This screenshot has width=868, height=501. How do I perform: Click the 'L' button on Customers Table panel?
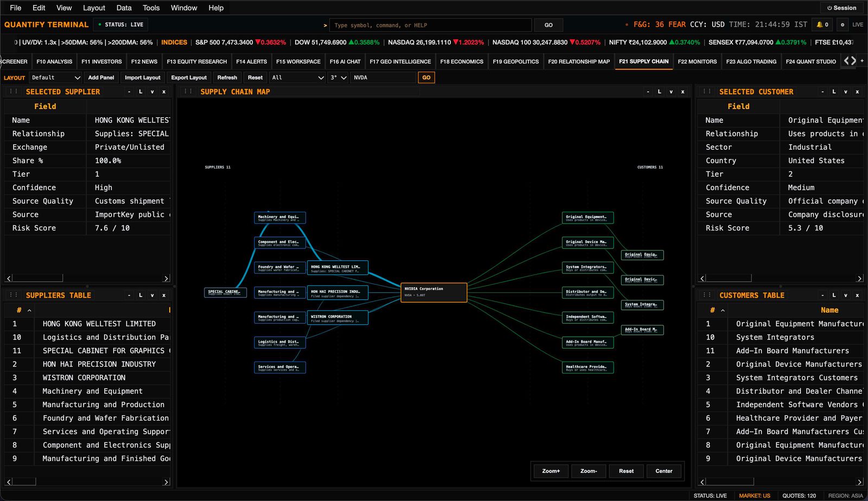click(x=834, y=295)
